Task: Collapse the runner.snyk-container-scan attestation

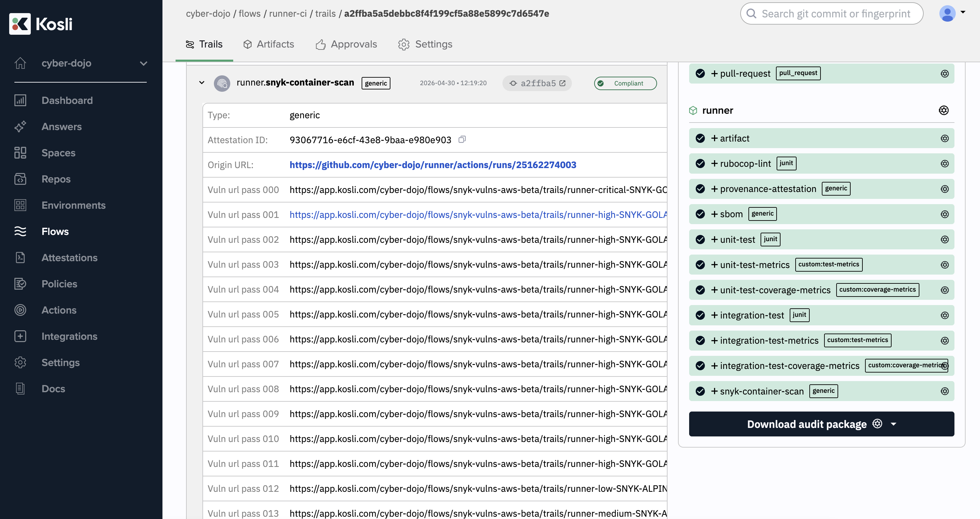Action: pyautogui.click(x=202, y=83)
